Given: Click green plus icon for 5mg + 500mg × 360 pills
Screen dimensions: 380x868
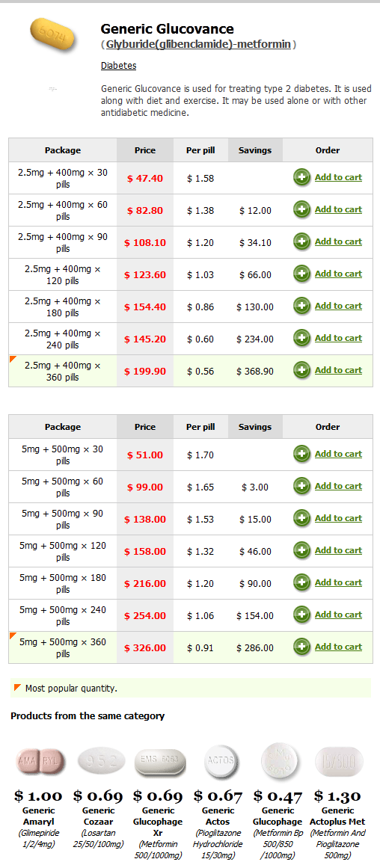Looking at the screenshot, I should 302,647.
